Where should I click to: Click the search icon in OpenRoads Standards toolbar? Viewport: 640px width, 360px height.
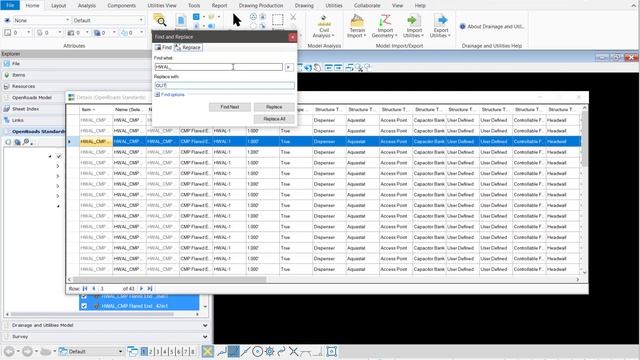tap(26, 142)
